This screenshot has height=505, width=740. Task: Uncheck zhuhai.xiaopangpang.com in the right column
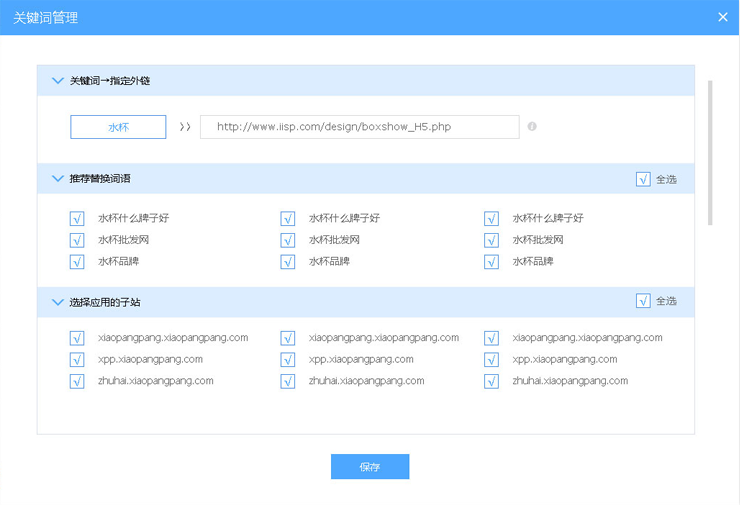(491, 381)
